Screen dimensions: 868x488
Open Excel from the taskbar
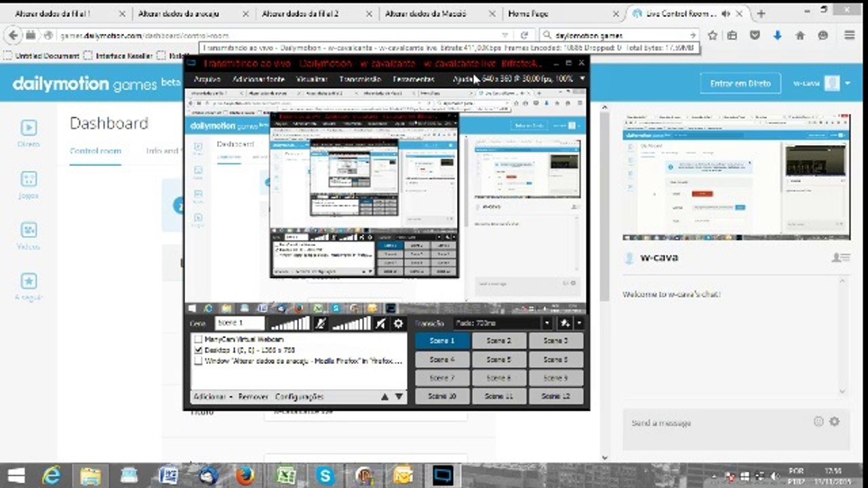pos(285,475)
